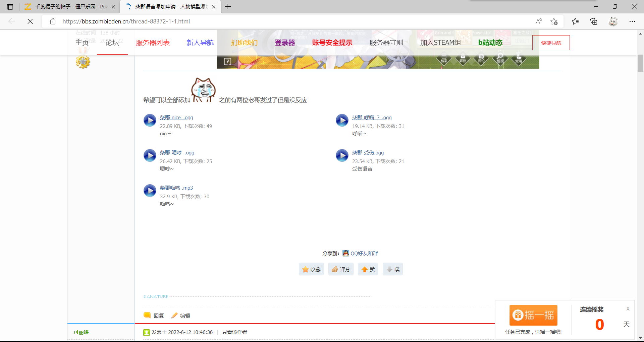
Task: Play the 柴郡 nice .ogg audio attachment
Action: (x=150, y=120)
